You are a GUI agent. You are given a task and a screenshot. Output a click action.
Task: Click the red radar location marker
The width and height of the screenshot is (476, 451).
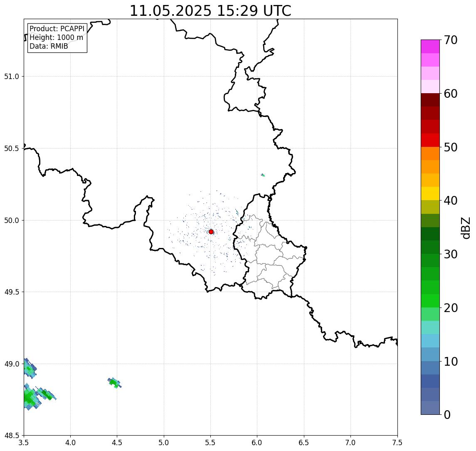click(x=211, y=232)
